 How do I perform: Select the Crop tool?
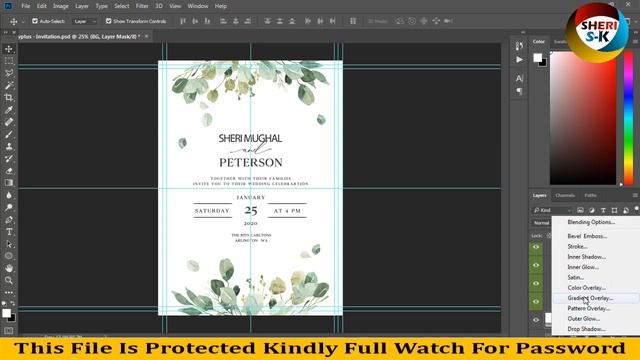pyautogui.click(x=9, y=98)
